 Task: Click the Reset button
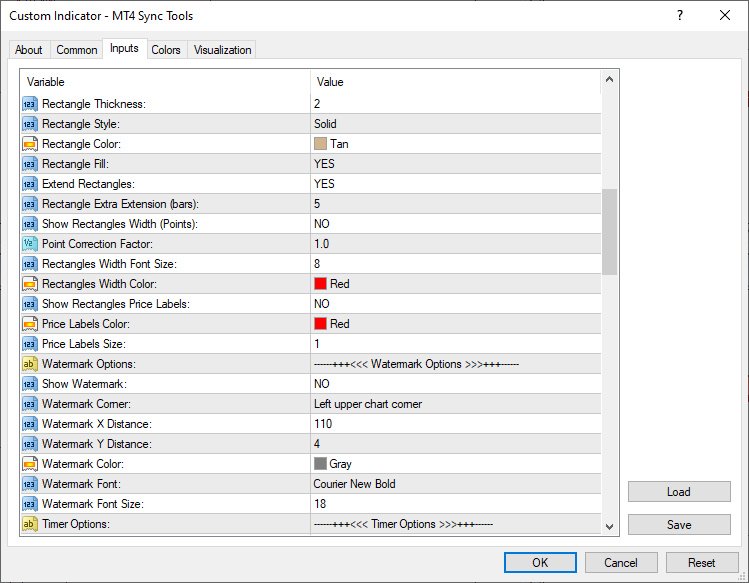click(x=702, y=562)
